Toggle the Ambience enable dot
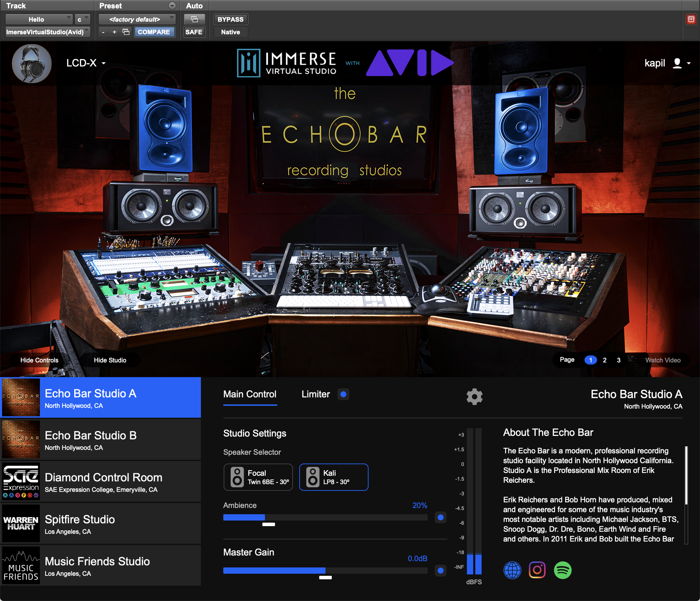Screen dimensions: 700x601 [441, 517]
